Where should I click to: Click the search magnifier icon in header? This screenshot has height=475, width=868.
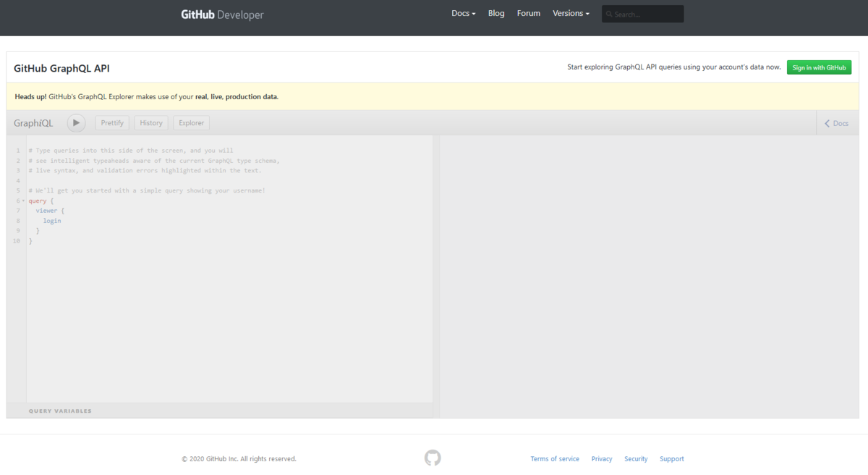point(609,14)
